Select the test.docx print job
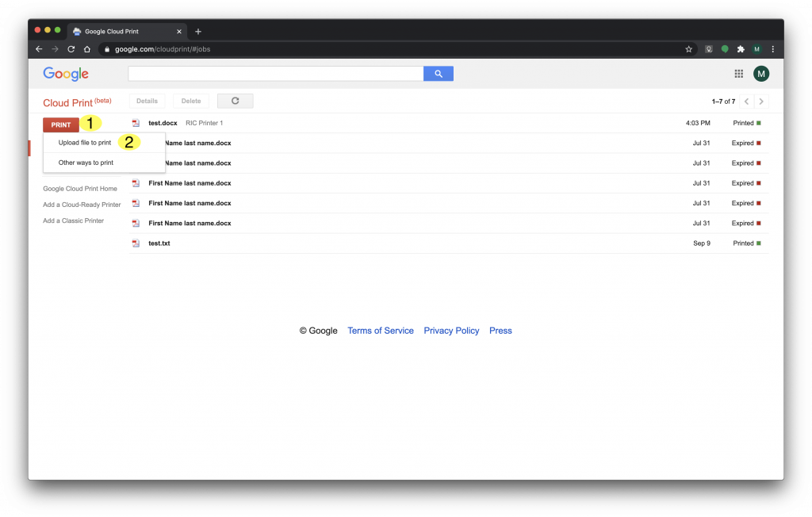This screenshot has width=812, height=517. coord(449,123)
